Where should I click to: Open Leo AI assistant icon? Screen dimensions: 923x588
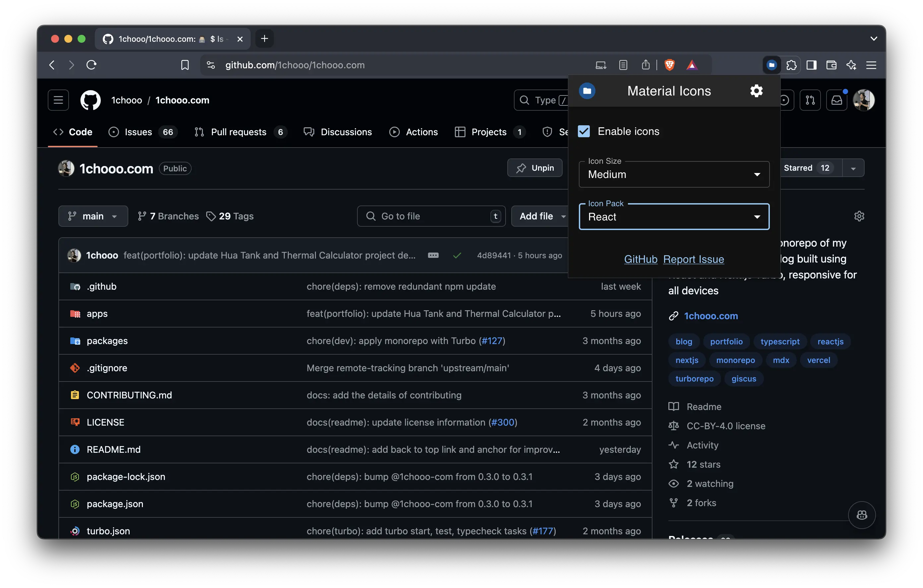click(x=851, y=65)
